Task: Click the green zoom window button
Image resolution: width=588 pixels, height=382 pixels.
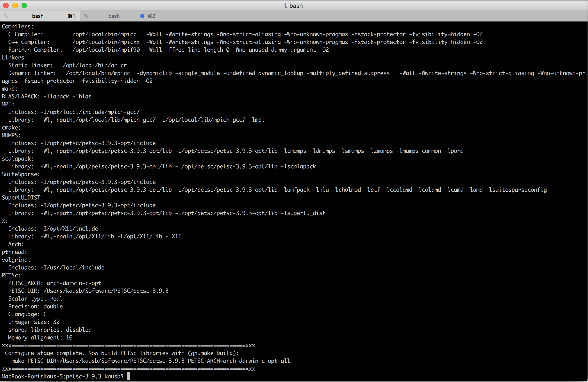Action: point(24,5)
